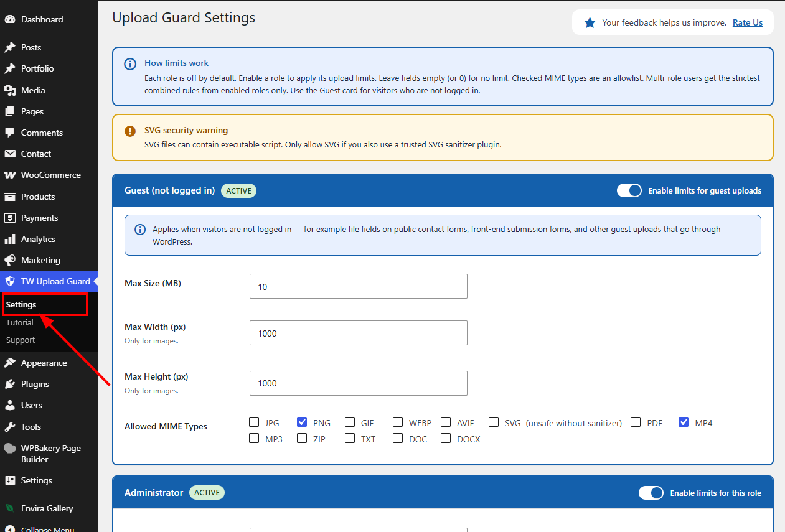Disable limits for guest uploads toggle
This screenshot has width=785, height=532.
tap(629, 190)
